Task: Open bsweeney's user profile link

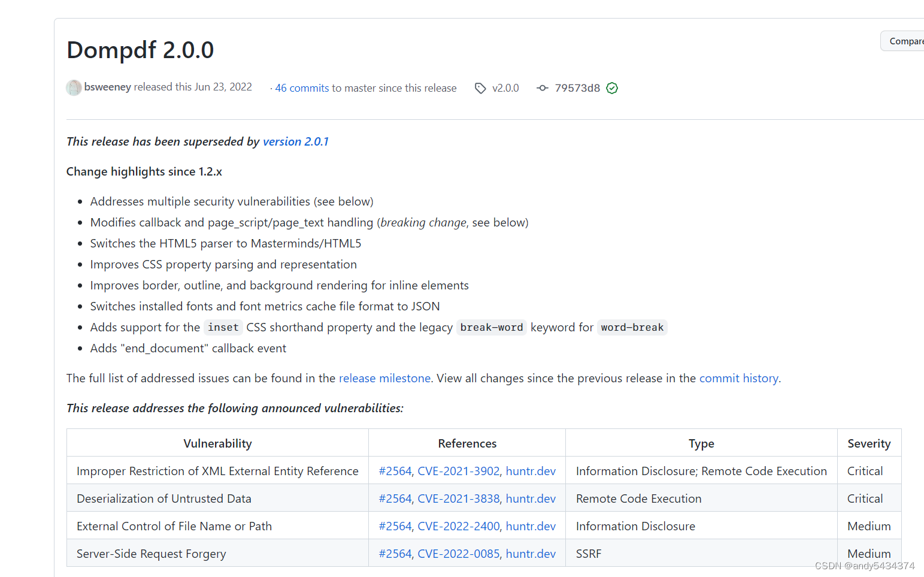Action: pos(108,87)
